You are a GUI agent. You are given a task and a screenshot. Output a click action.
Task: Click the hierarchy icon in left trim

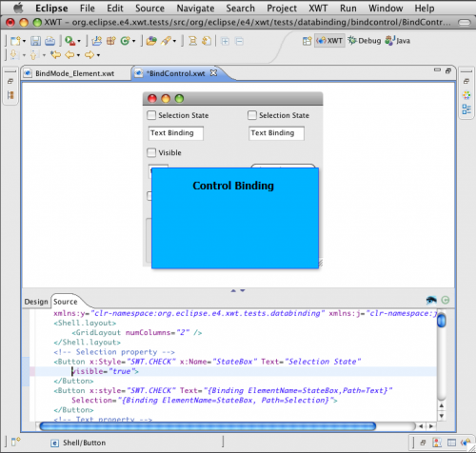(x=10, y=95)
